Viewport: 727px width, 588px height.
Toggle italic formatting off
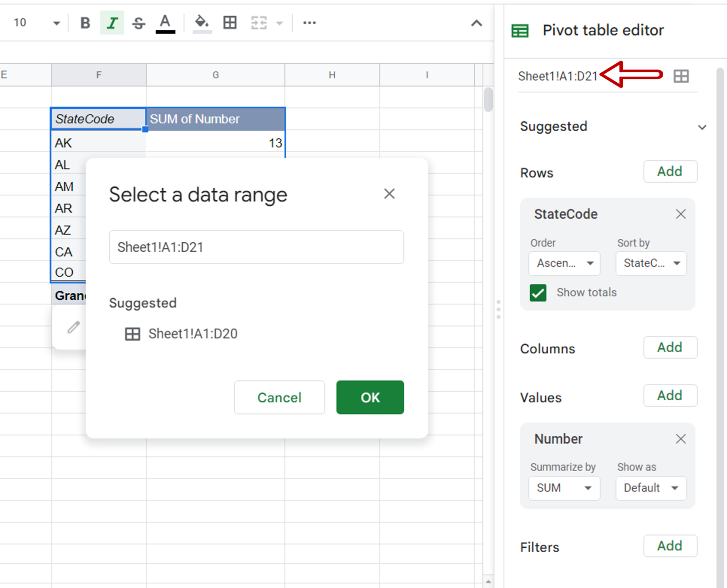(112, 22)
